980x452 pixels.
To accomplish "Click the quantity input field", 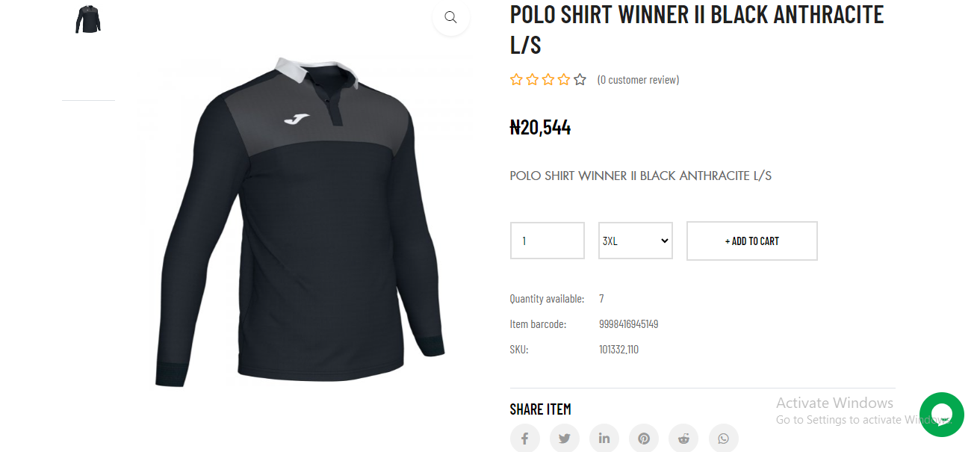I will (x=547, y=241).
